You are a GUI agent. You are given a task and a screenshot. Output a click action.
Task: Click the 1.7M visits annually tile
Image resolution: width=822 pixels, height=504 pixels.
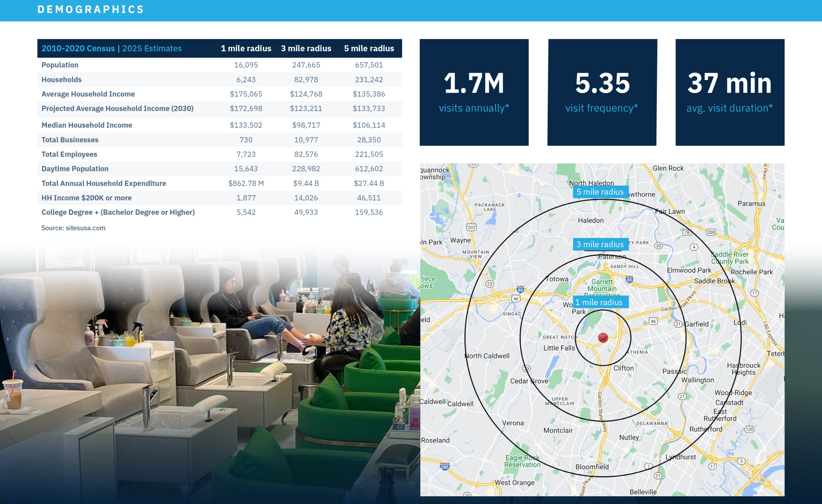[474, 92]
